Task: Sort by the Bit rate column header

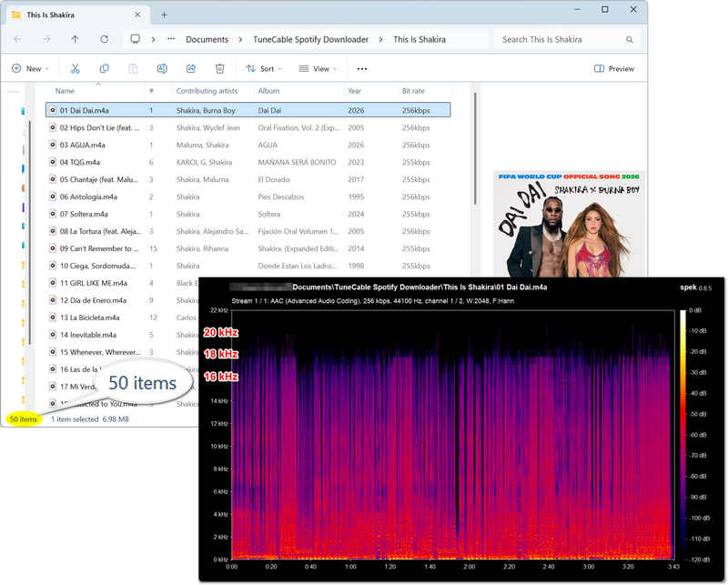Action: tap(413, 91)
